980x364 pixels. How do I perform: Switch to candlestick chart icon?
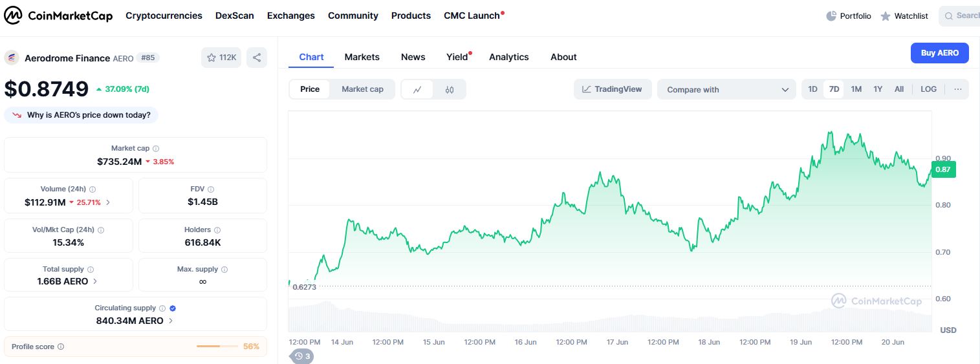[450, 89]
